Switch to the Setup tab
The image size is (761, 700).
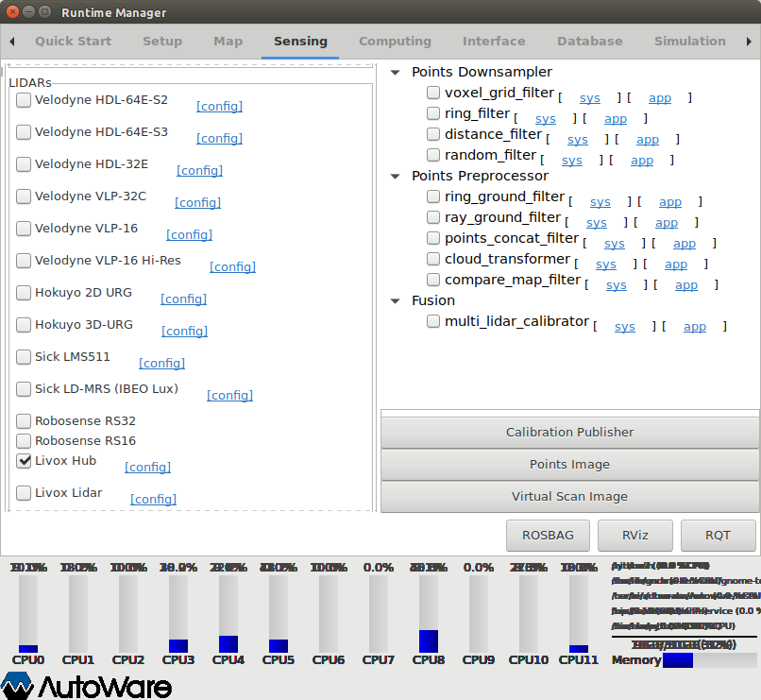pos(162,42)
